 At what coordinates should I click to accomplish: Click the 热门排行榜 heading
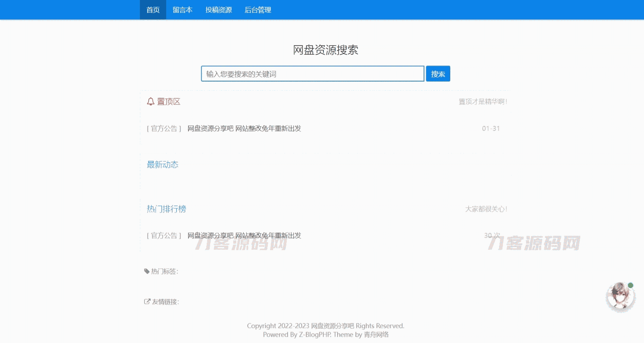point(166,209)
